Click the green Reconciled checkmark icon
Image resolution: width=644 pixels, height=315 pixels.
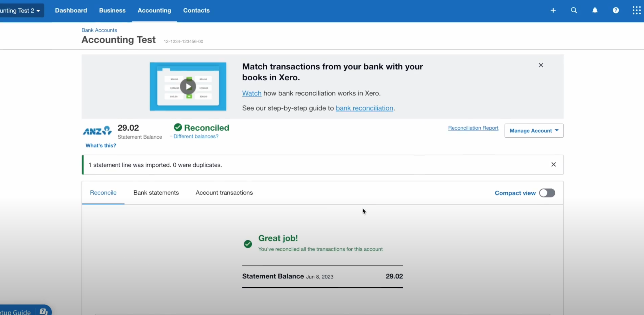[x=178, y=127]
